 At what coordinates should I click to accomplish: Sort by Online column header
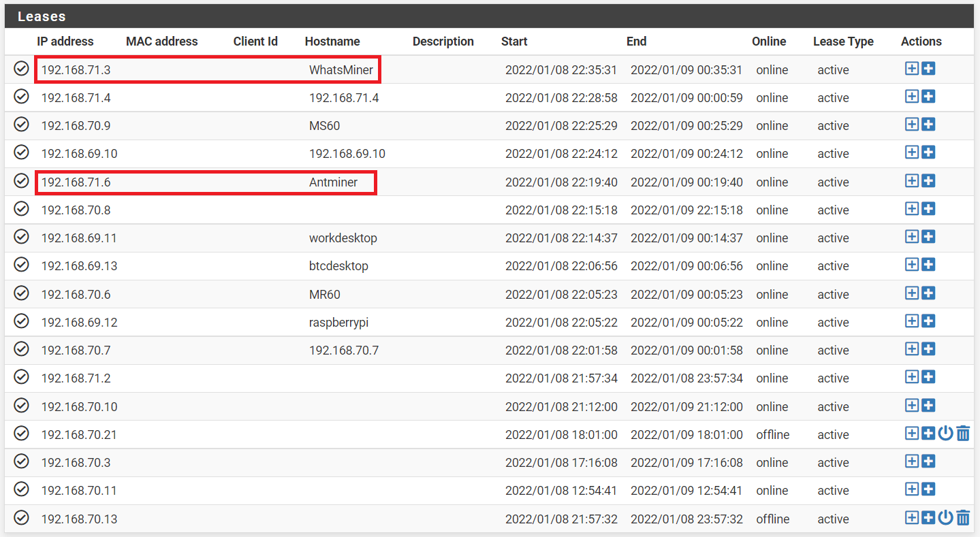(769, 42)
